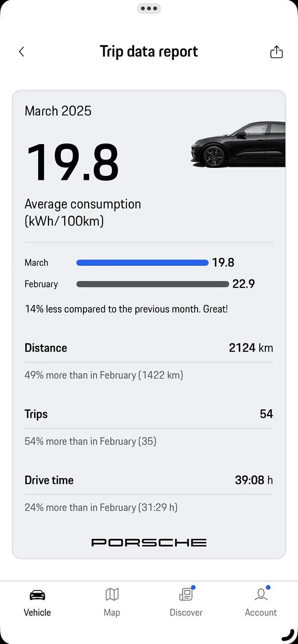Switch to the Account tab

(261, 601)
